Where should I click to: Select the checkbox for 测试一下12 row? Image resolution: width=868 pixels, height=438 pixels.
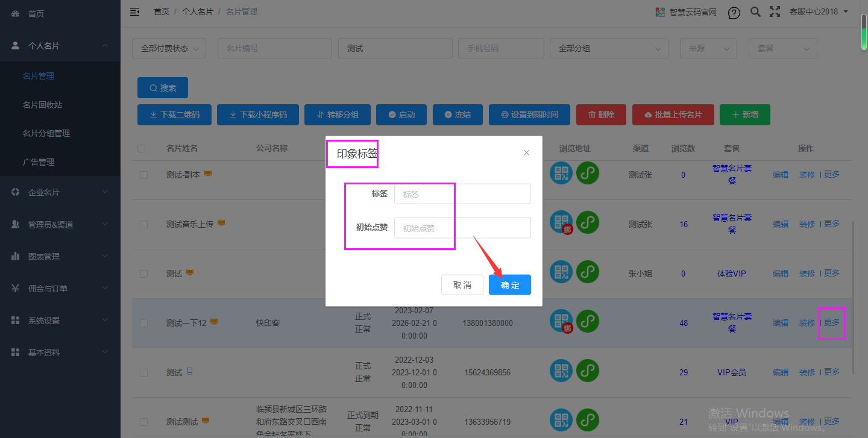[x=143, y=323]
